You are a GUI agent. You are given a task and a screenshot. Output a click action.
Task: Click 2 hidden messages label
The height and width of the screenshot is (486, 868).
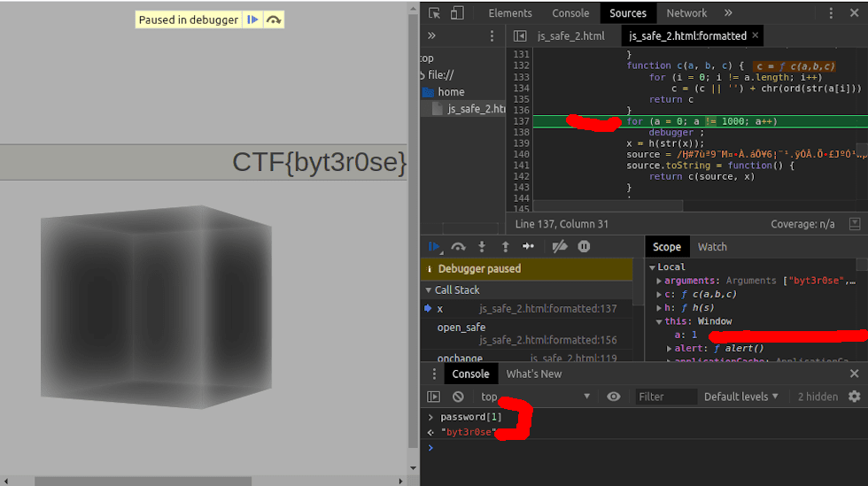pyautogui.click(x=818, y=397)
